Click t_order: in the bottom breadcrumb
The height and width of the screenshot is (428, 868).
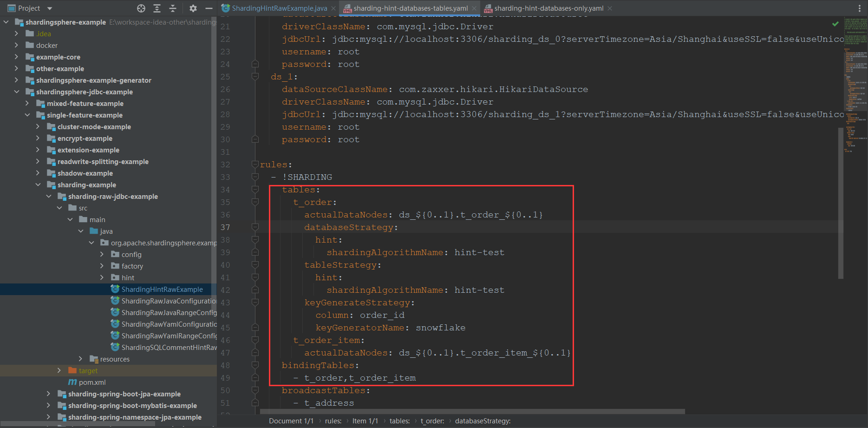pyautogui.click(x=432, y=421)
